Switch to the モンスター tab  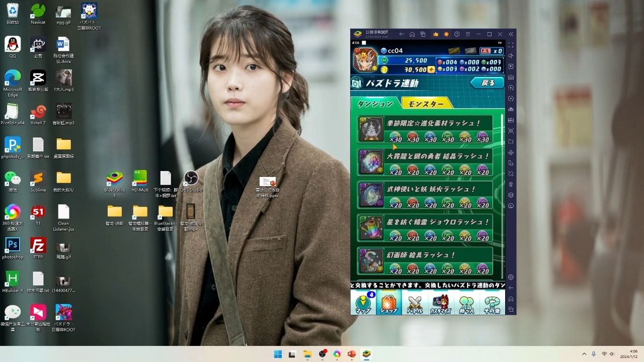[x=426, y=104]
